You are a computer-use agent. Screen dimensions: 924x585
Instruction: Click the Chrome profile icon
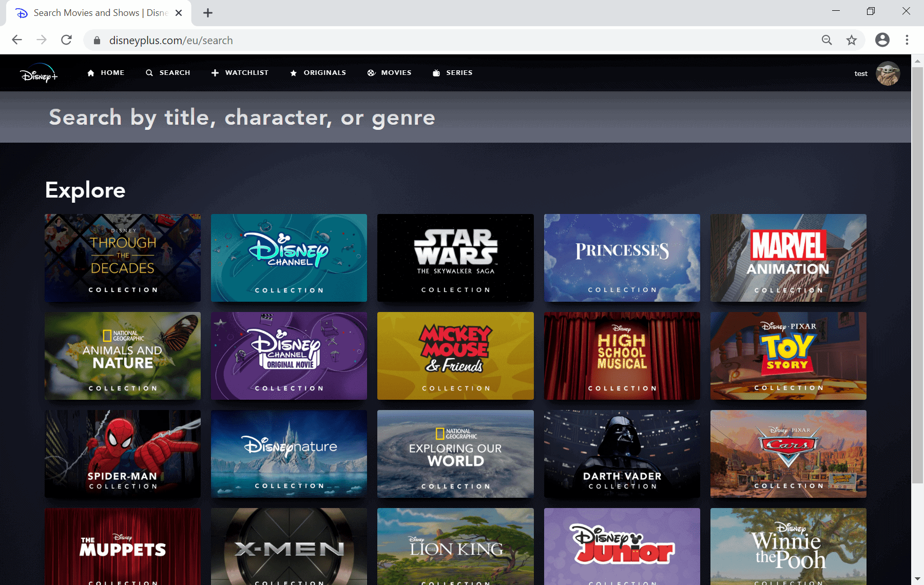click(x=882, y=40)
